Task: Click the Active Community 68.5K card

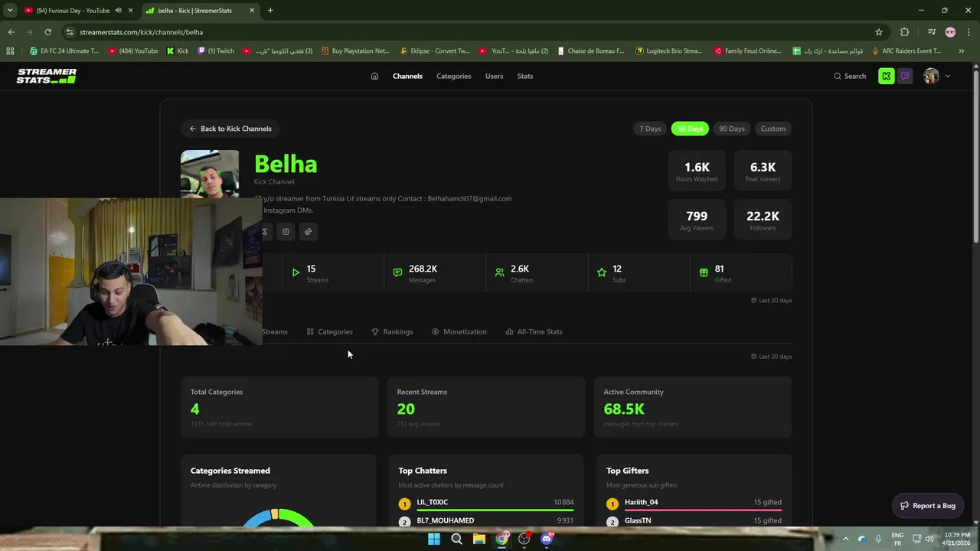Action: click(x=693, y=407)
